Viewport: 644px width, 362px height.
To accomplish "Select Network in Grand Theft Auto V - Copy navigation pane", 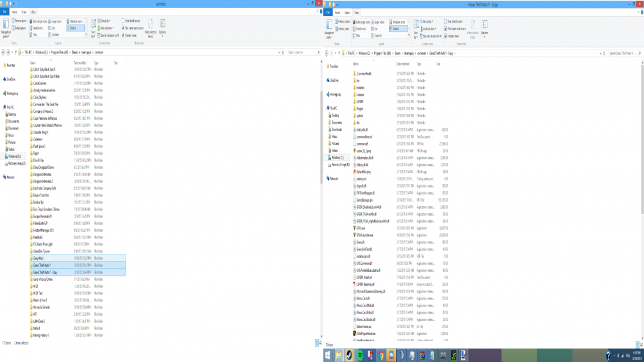I will 334,178.
